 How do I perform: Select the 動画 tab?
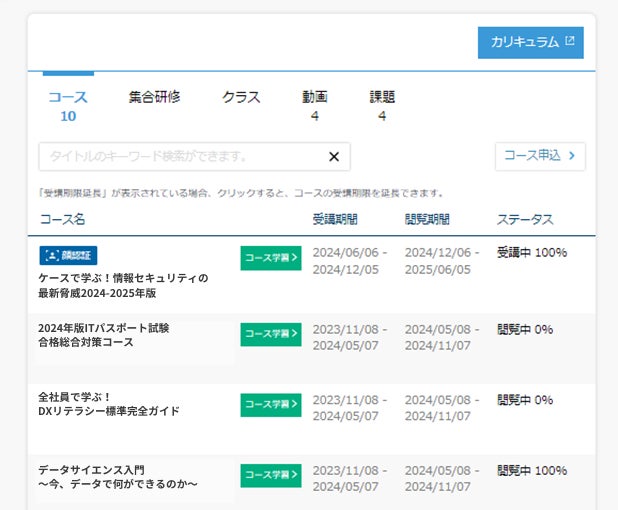click(314, 105)
